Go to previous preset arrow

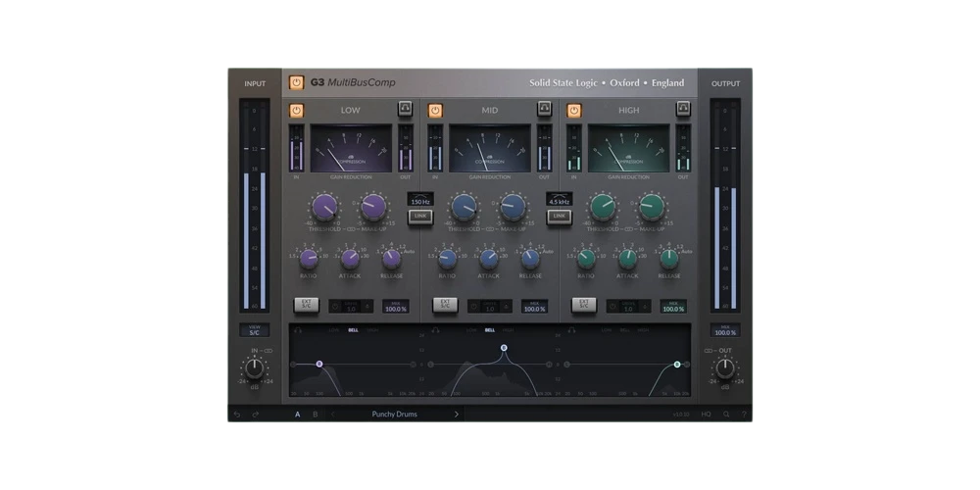tap(332, 415)
